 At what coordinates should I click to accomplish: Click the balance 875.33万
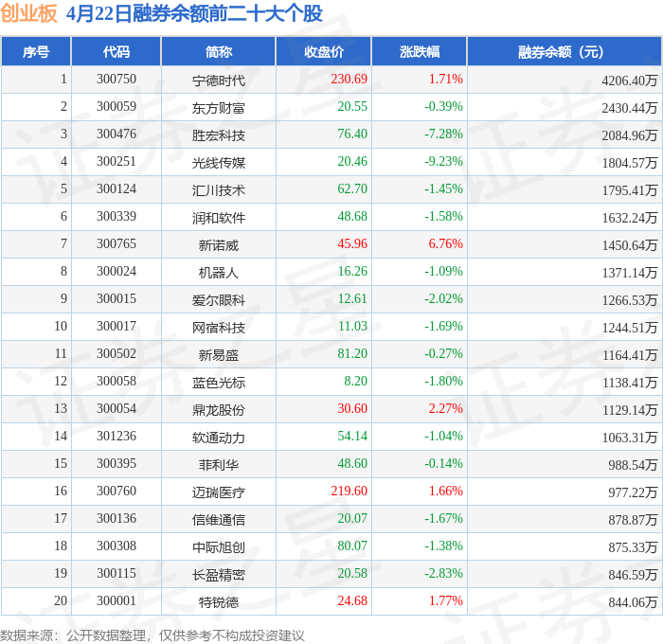pos(633,547)
